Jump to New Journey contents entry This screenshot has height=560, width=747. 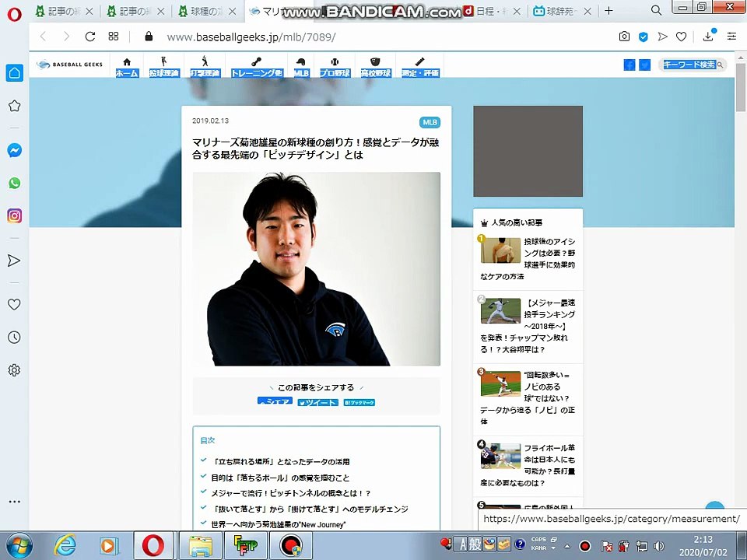[x=279, y=524]
